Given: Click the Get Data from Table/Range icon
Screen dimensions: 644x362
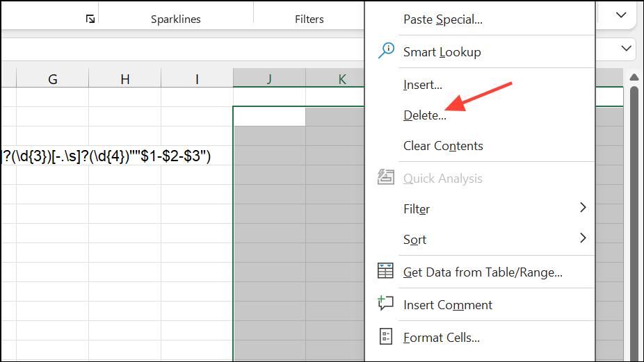Looking at the screenshot, I should click(386, 272).
